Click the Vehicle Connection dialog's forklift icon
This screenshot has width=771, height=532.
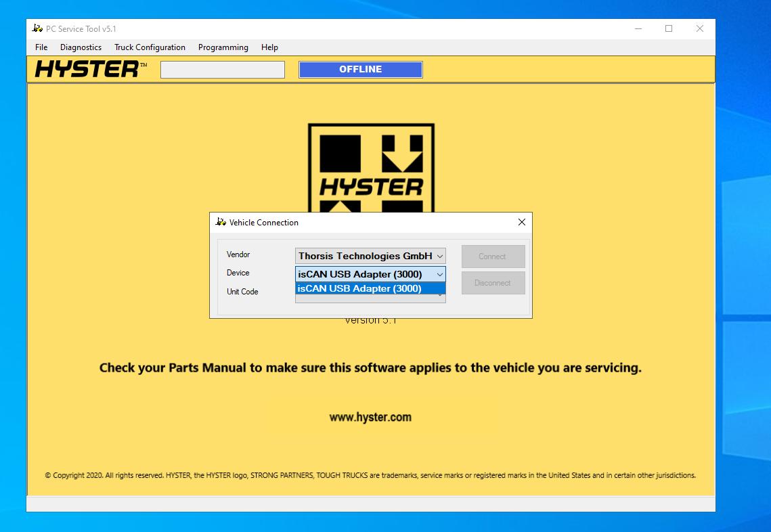pyautogui.click(x=220, y=222)
